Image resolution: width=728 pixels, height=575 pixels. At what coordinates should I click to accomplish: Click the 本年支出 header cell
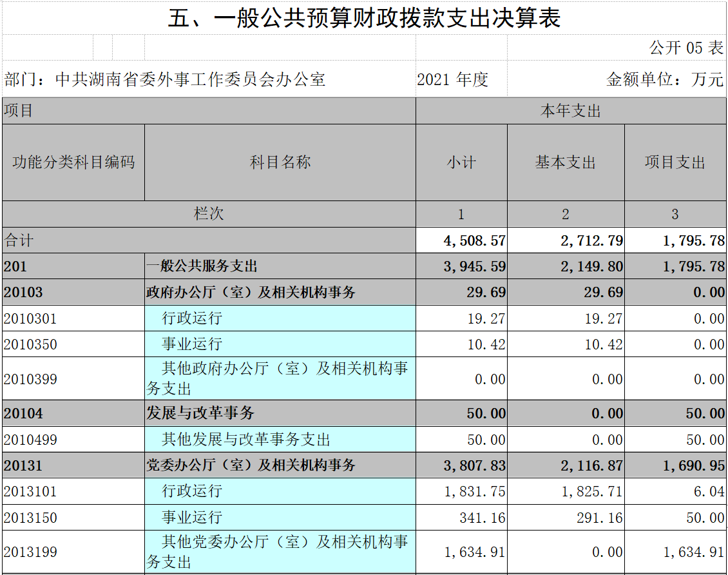(571, 110)
